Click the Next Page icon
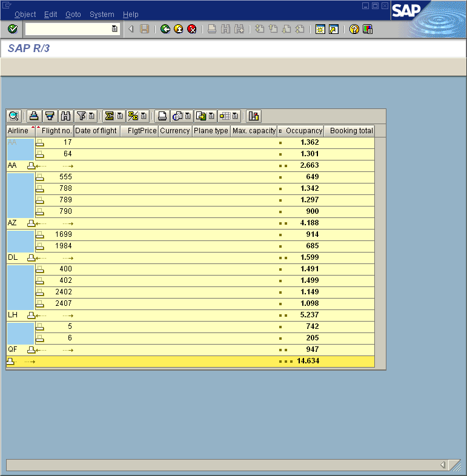 click(x=286, y=29)
